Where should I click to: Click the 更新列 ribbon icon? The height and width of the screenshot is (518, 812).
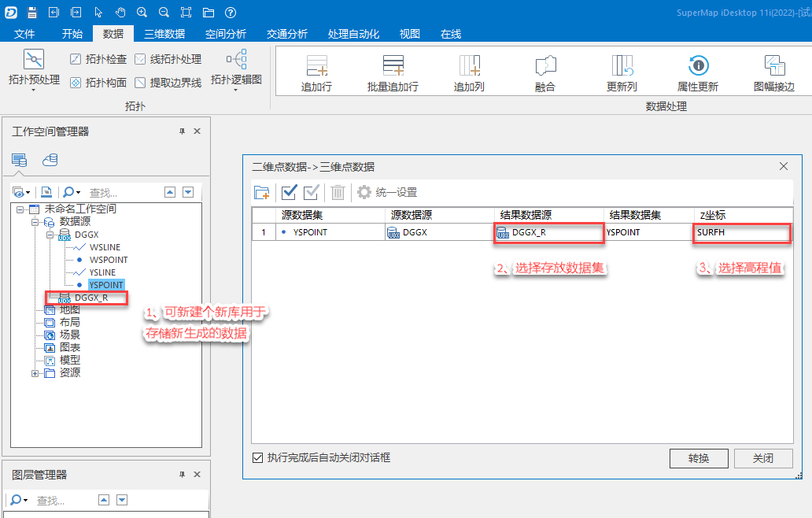point(622,66)
